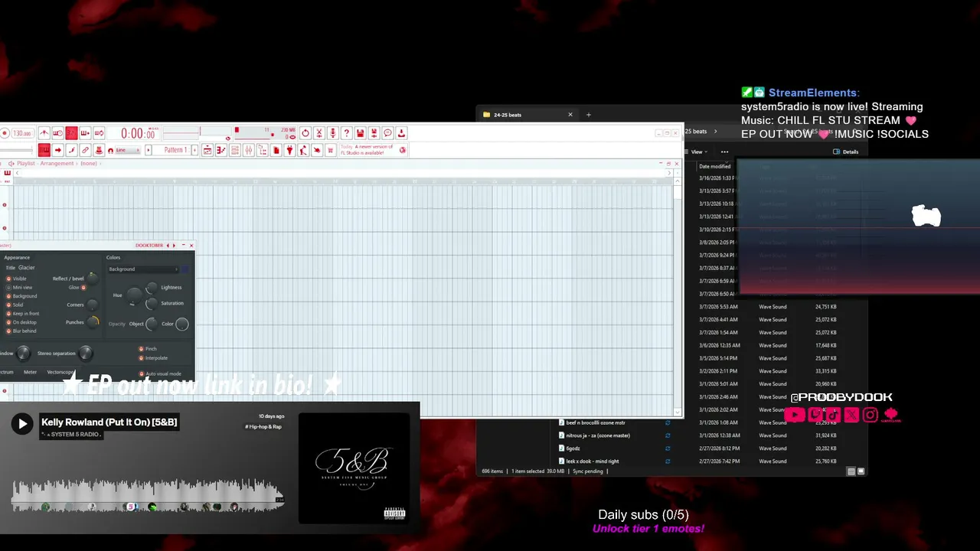
Task: Toggle Blur behind option
Action: (x=9, y=331)
